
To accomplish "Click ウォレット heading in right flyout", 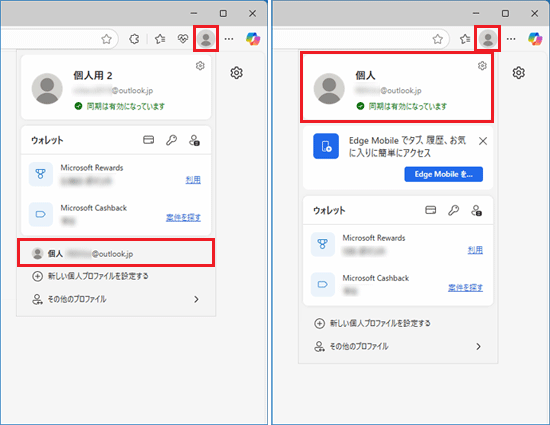I will 329,210.
